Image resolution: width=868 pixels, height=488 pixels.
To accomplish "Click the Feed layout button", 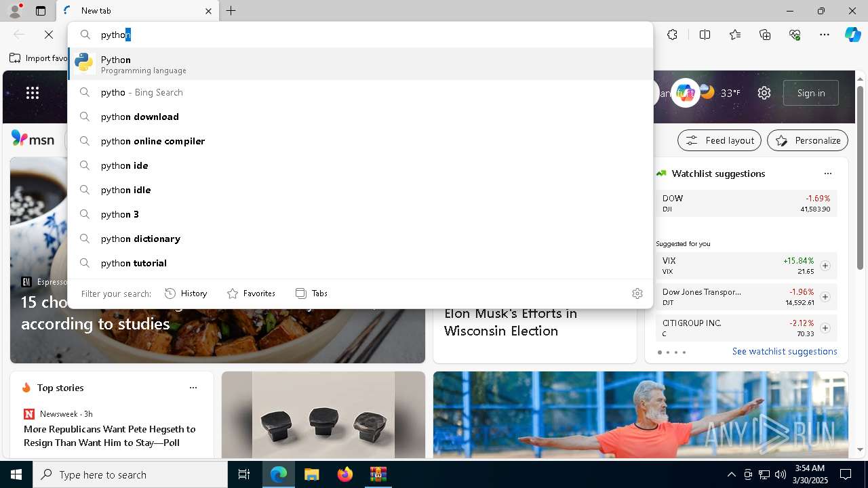I will pyautogui.click(x=719, y=140).
